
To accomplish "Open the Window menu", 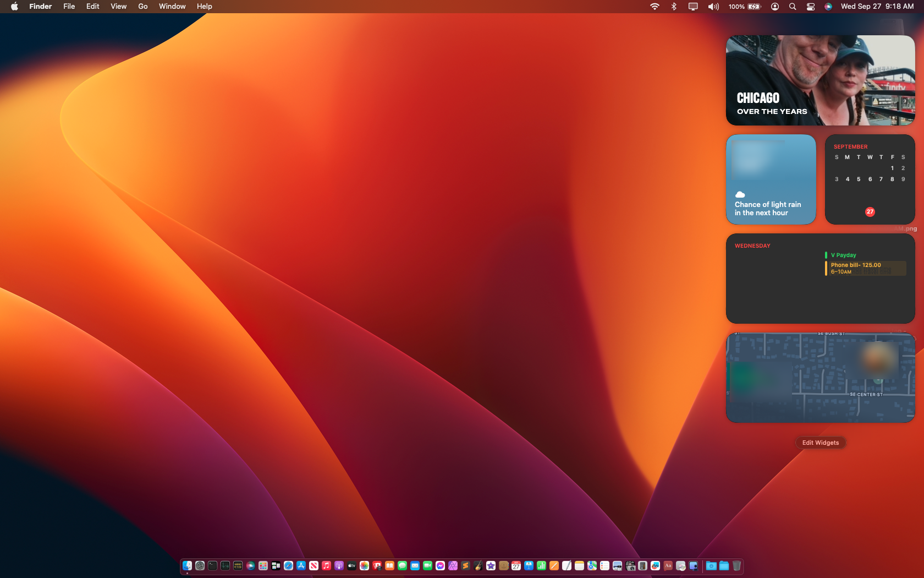I will click(x=172, y=6).
